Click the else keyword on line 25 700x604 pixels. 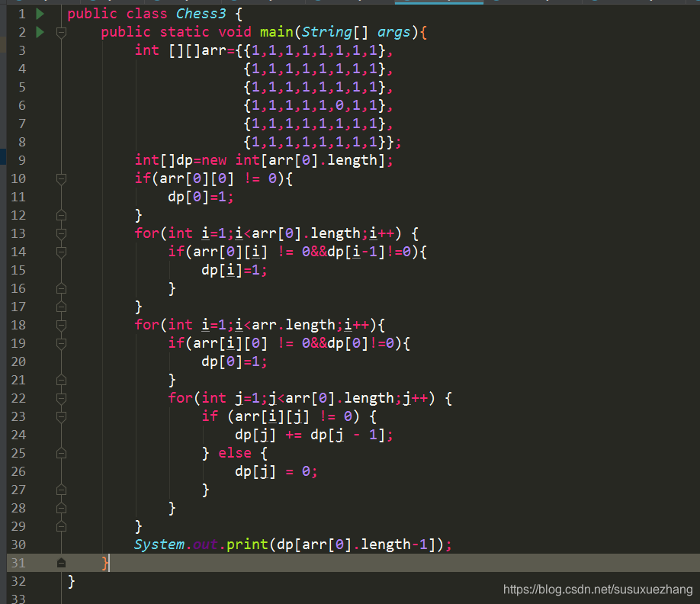tap(235, 453)
